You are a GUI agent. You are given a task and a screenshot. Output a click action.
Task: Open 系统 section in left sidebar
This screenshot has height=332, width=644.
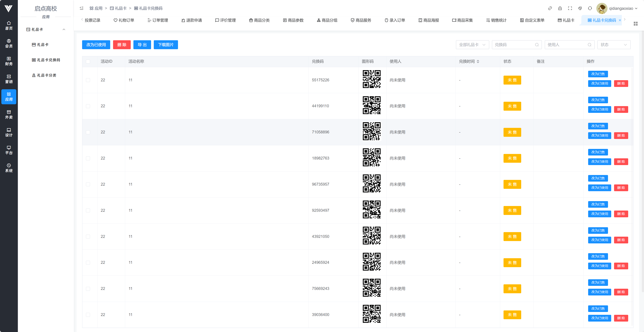9,168
